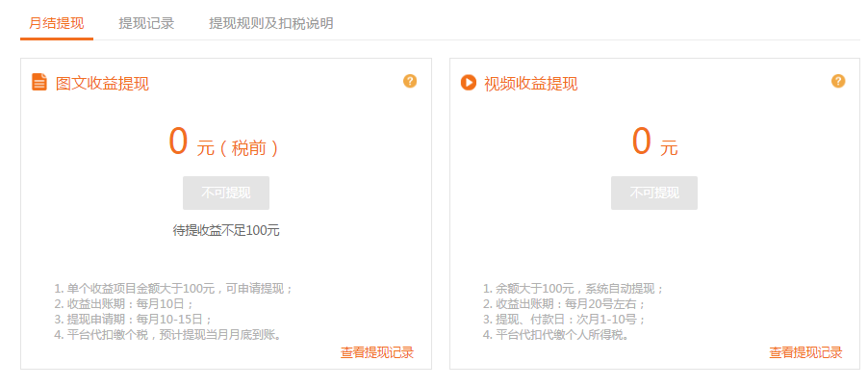Click the help icon in 图文收益提现 card
This screenshot has width=868, height=387.
(x=410, y=81)
